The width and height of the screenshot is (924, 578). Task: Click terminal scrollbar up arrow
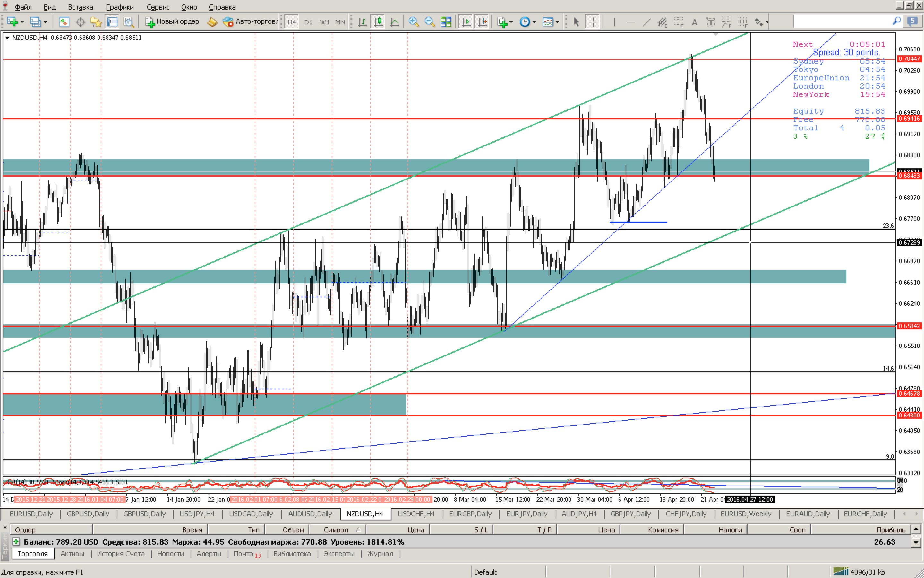point(916,529)
